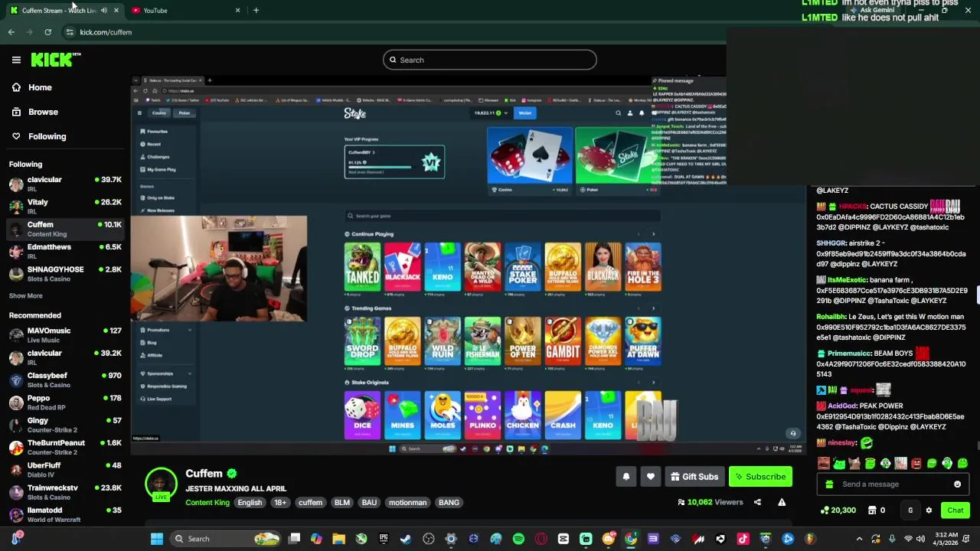The height and width of the screenshot is (551, 980).
Task: Open Peppo Red Dead RP channel
Action: click(x=64, y=403)
